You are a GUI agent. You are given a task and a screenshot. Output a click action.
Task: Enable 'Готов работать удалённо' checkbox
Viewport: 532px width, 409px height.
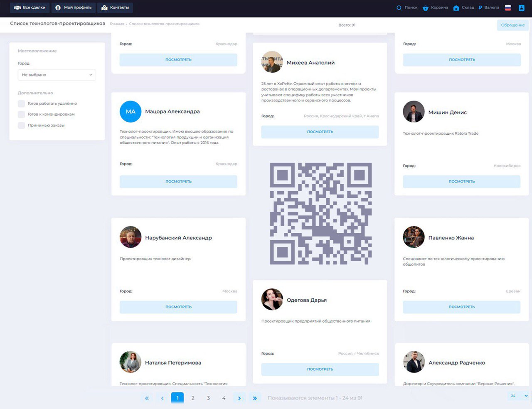[21, 103]
